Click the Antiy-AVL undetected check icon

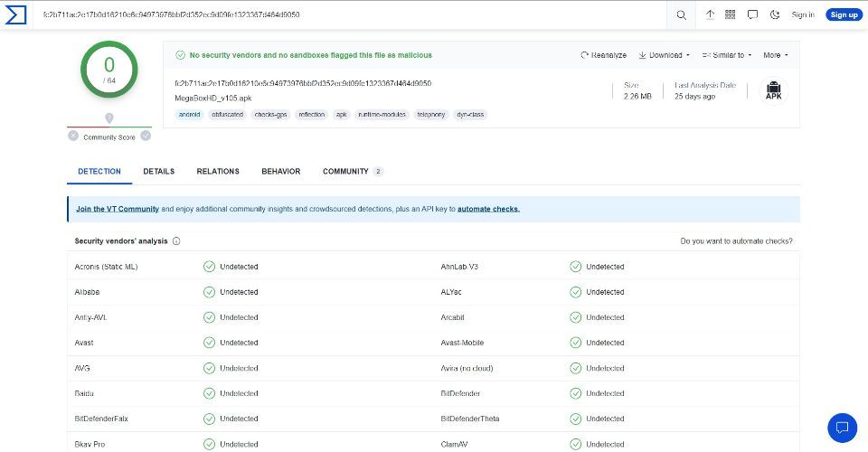(209, 317)
